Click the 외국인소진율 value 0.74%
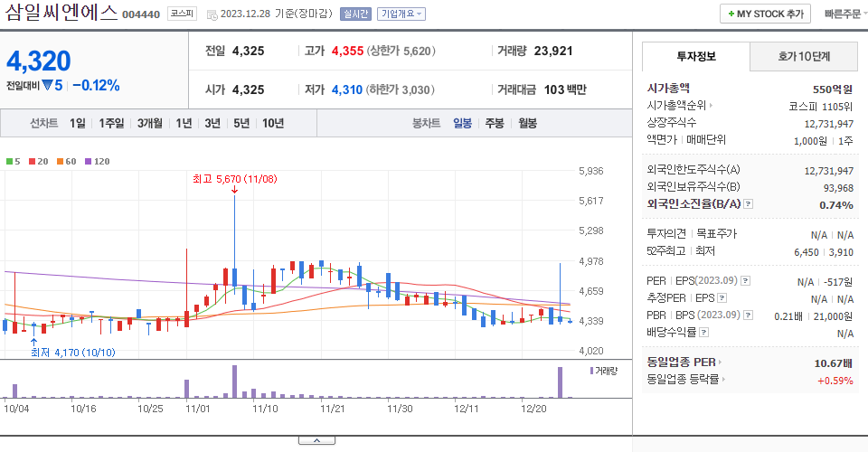This screenshot has width=868, height=452. pyautogui.click(x=835, y=205)
